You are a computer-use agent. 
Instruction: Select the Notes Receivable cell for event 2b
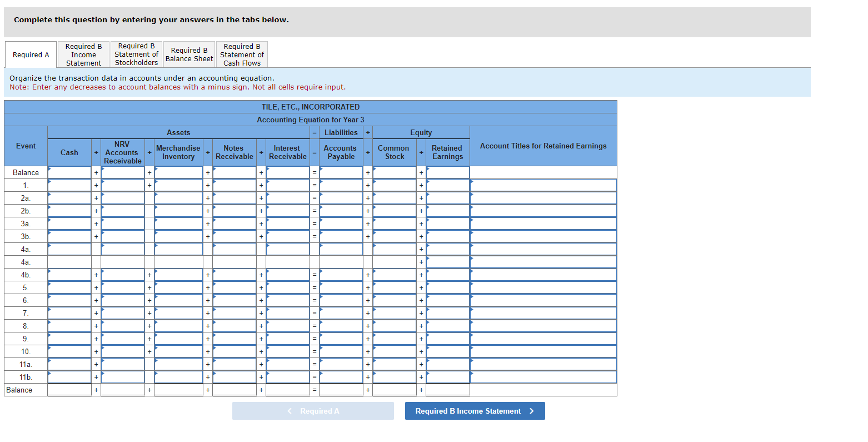[235, 211]
